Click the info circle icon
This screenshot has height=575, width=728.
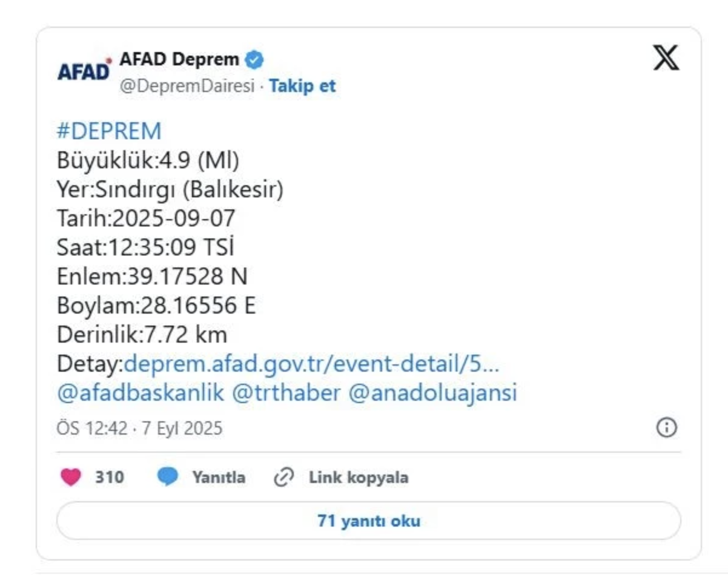(x=666, y=428)
